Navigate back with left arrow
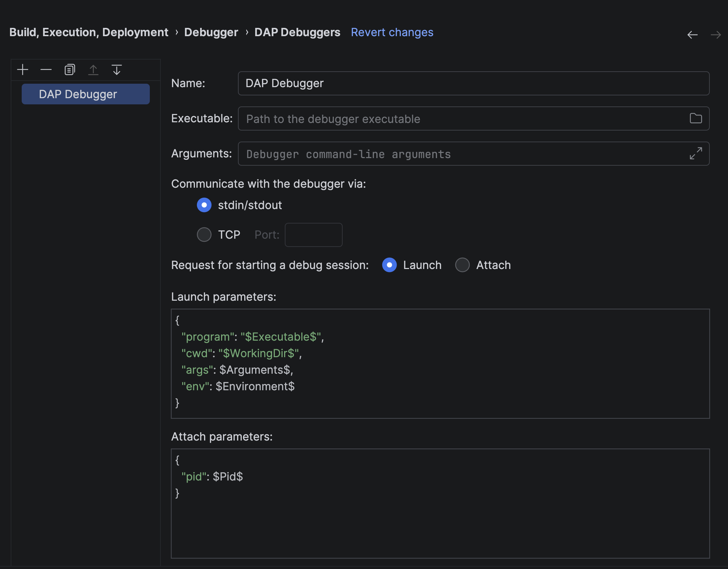The height and width of the screenshot is (569, 728). click(692, 35)
